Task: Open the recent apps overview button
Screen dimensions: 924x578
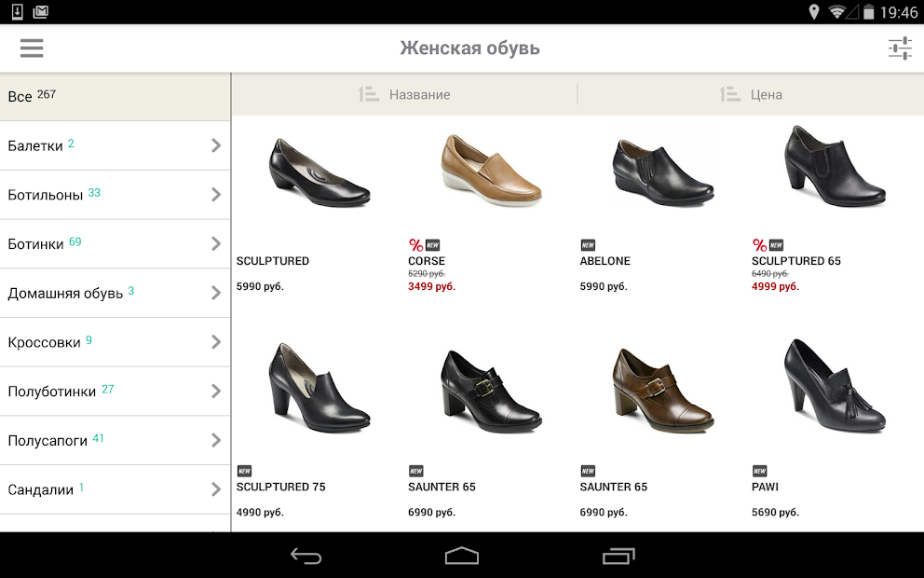Action: coord(618,557)
